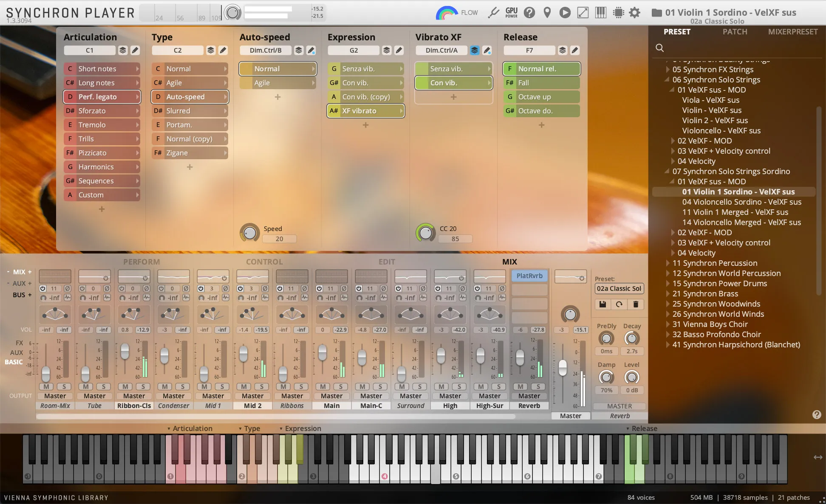Click the resize window arrow icon
Screen dimensions: 826x504
coord(583,13)
